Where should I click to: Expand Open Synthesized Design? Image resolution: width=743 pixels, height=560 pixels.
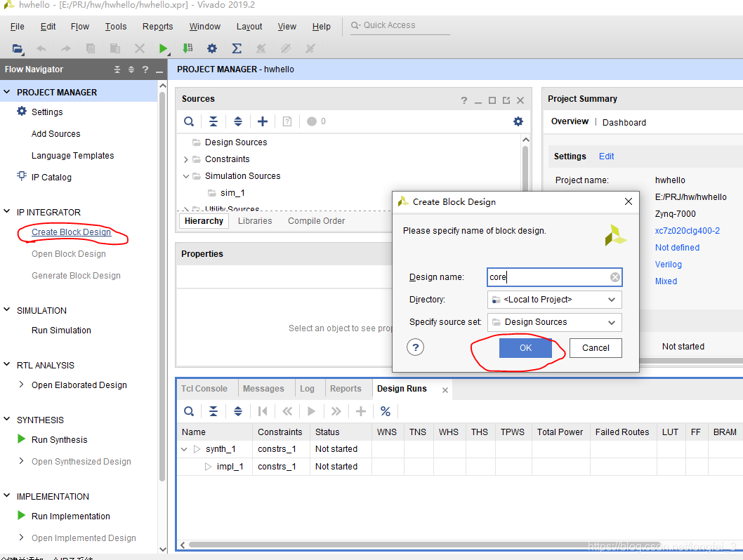21,460
